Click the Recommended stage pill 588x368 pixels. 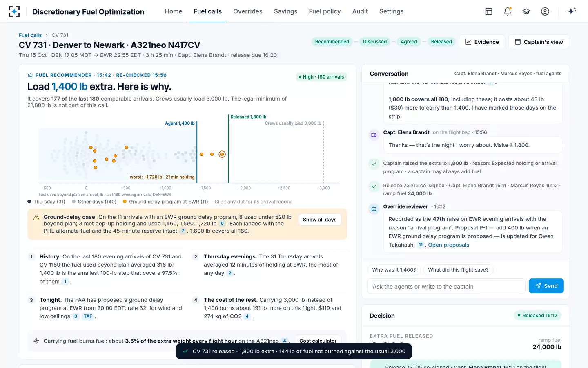click(x=332, y=42)
